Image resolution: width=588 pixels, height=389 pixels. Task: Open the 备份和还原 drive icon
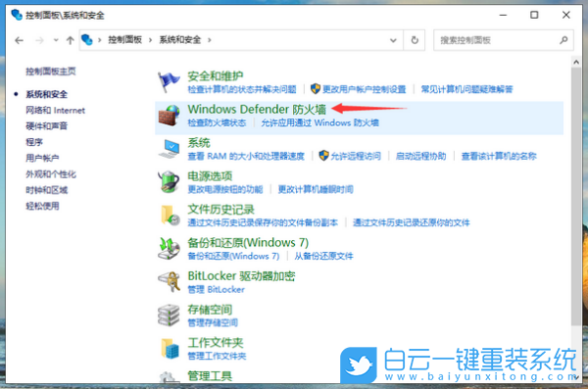pyautogui.click(x=169, y=248)
